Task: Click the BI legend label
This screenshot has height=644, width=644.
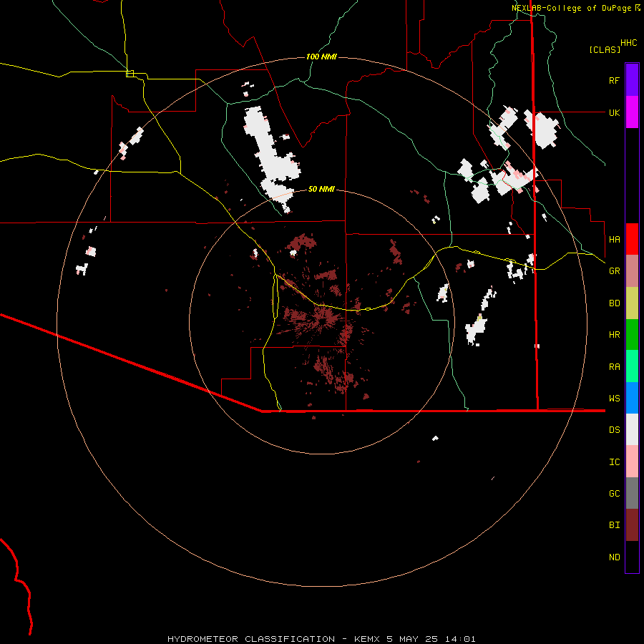Action: point(614,525)
